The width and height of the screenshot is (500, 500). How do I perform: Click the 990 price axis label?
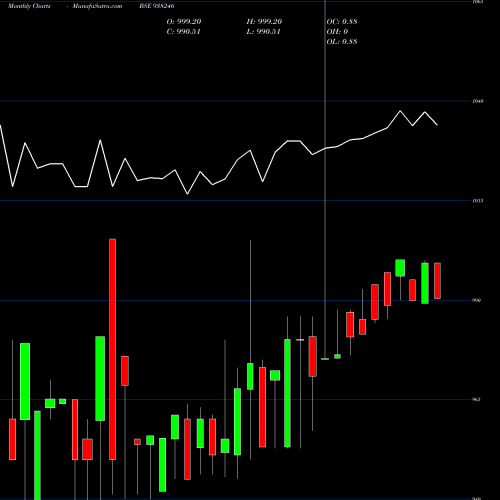click(x=477, y=300)
